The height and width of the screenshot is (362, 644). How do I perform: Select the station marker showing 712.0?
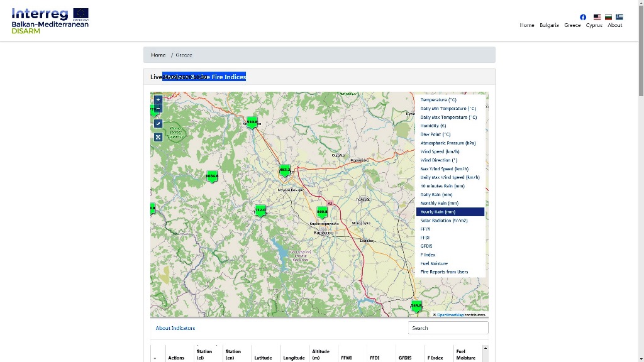[260, 211]
